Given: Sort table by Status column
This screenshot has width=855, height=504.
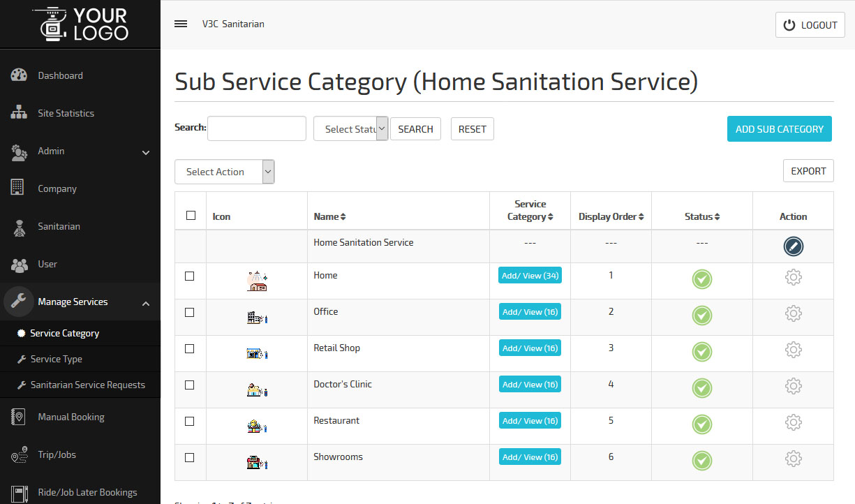Looking at the screenshot, I should tap(701, 216).
